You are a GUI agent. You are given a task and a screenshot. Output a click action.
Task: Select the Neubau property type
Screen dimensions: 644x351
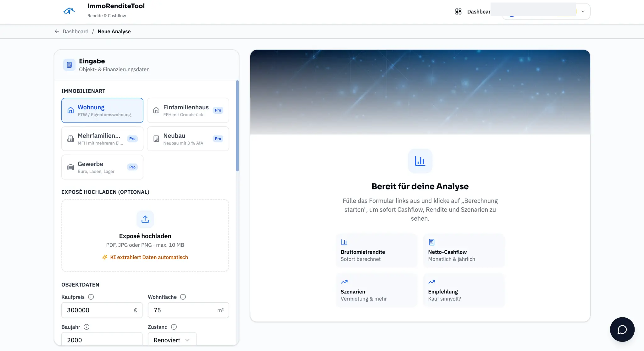tap(188, 139)
